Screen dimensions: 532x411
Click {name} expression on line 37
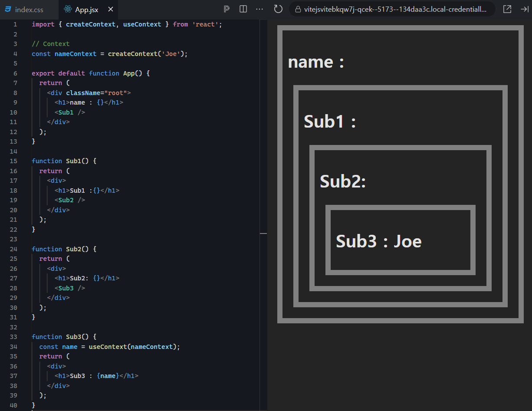(108, 376)
